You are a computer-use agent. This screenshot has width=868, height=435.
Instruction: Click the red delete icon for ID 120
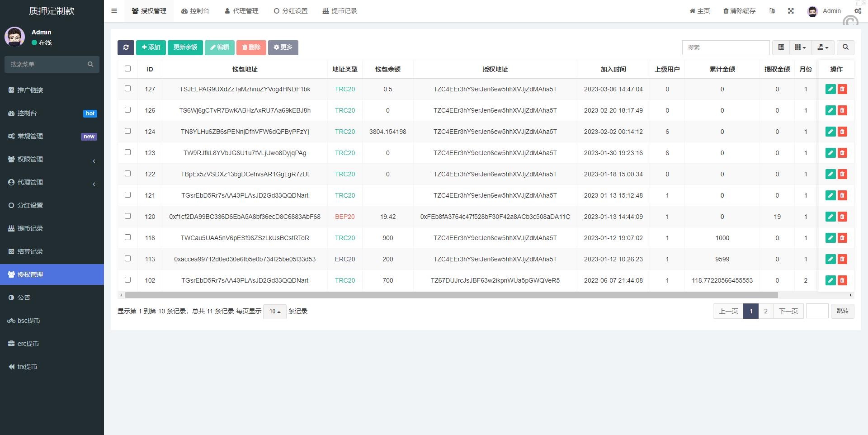[x=842, y=217]
